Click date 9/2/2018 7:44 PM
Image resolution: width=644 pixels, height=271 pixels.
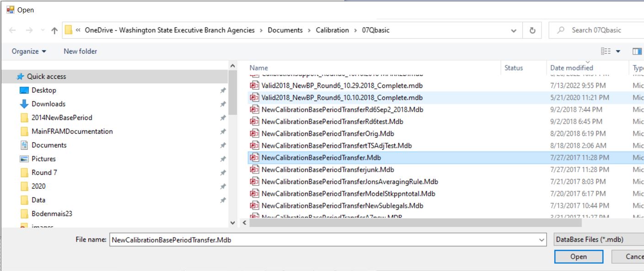click(576, 109)
